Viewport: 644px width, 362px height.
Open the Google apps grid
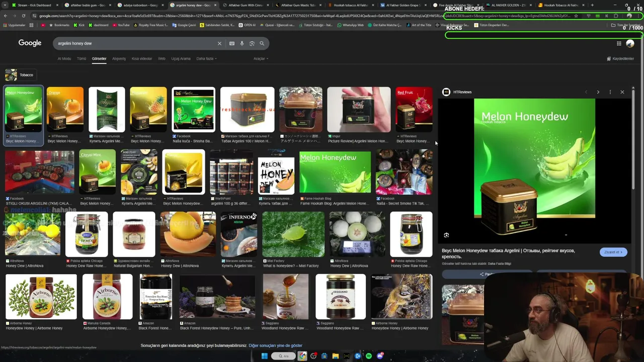[619, 44]
